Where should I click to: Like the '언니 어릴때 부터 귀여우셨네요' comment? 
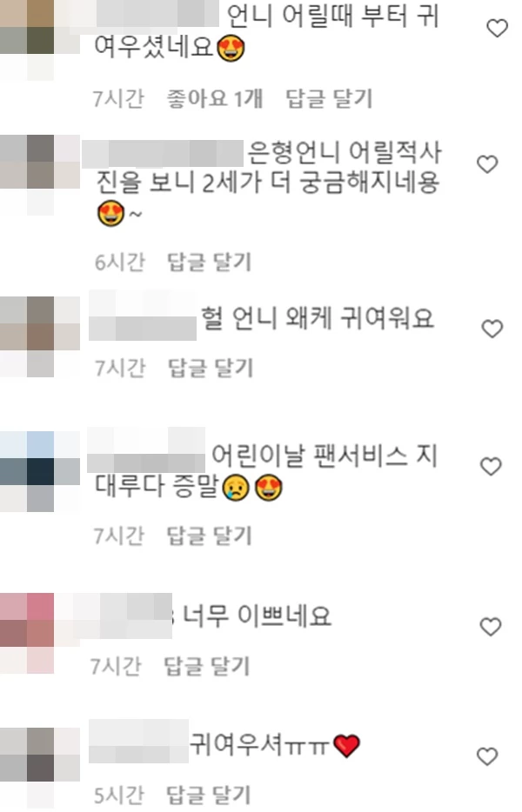[497, 28]
